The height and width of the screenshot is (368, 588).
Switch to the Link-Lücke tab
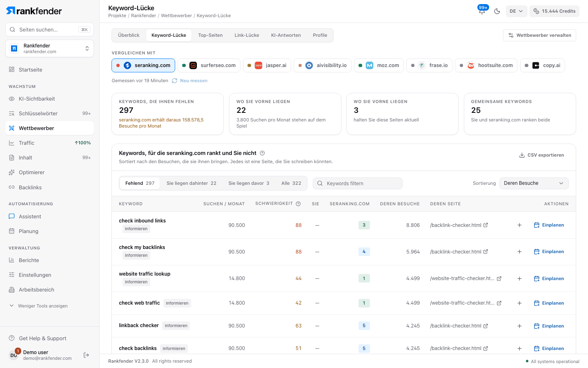[x=247, y=35]
